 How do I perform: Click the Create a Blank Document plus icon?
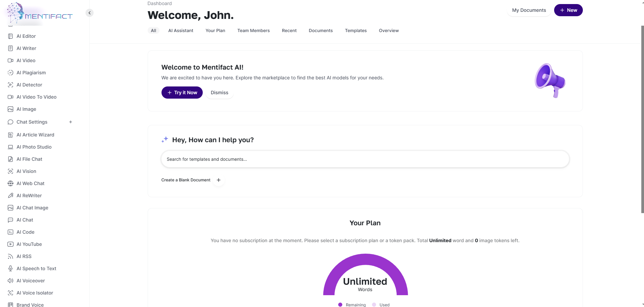coord(219,180)
